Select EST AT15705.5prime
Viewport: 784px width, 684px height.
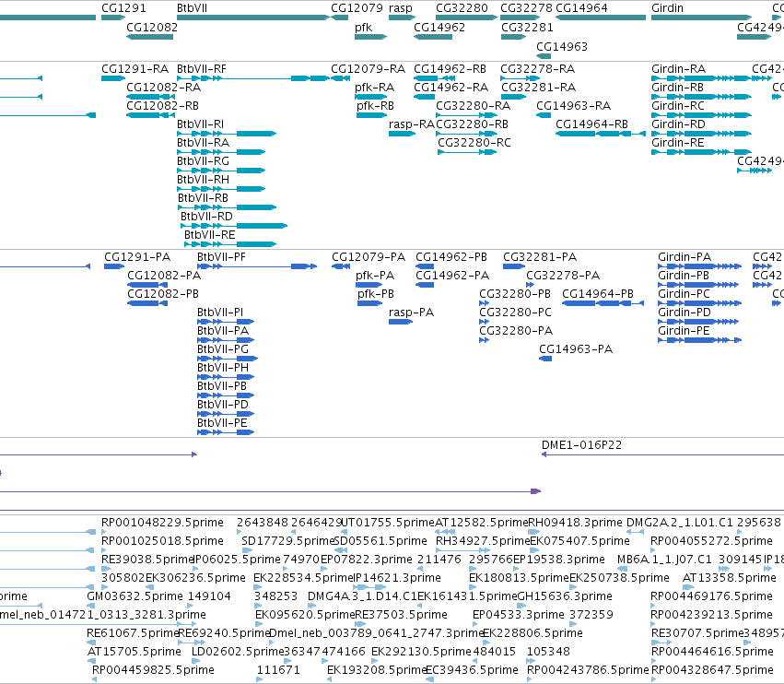coord(134,652)
